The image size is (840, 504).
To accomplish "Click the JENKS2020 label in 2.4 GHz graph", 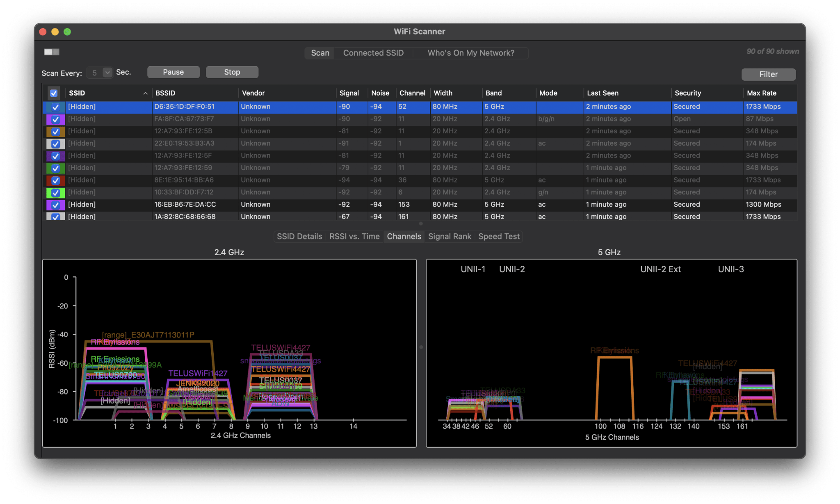I will pyautogui.click(x=198, y=383).
